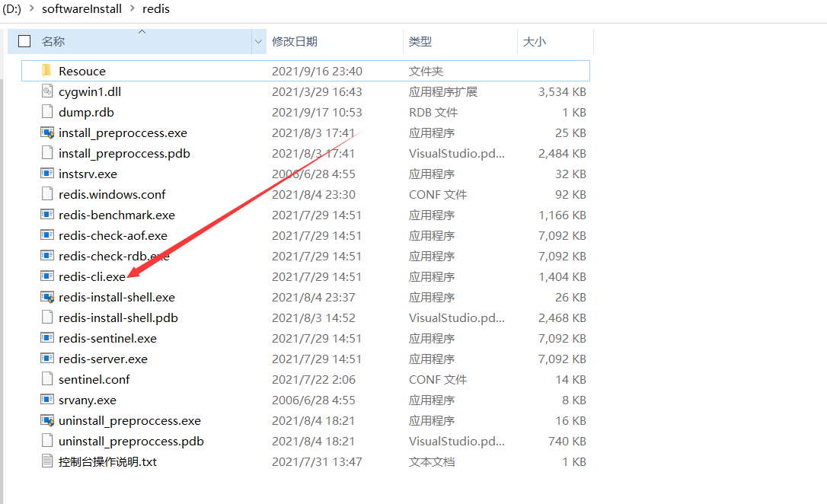Viewport: 827px width, 504px height.
Task: Select the file name redis-cli.exe
Action: [92, 277]
